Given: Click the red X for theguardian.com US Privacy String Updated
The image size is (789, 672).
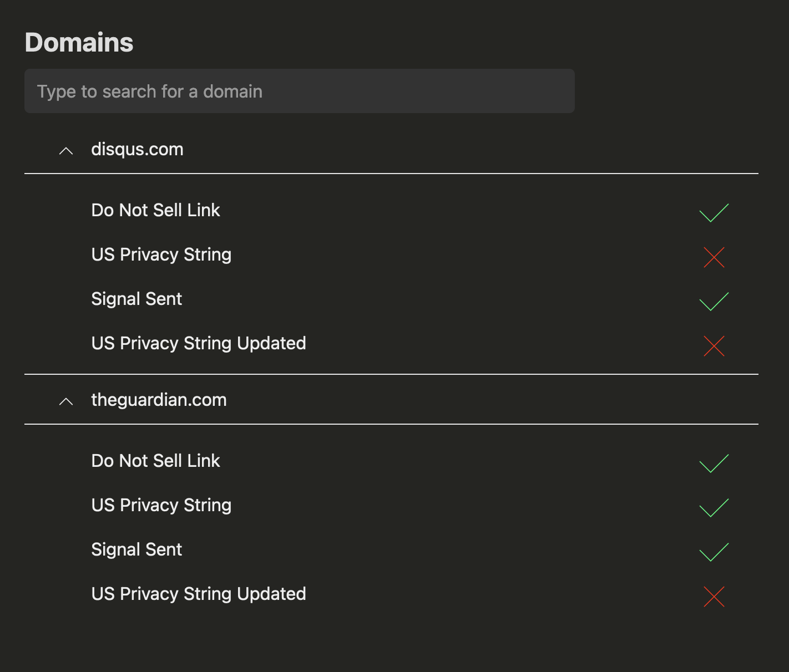Looking at the screenshot, I should pyautogui.click(x=714, y=596).
